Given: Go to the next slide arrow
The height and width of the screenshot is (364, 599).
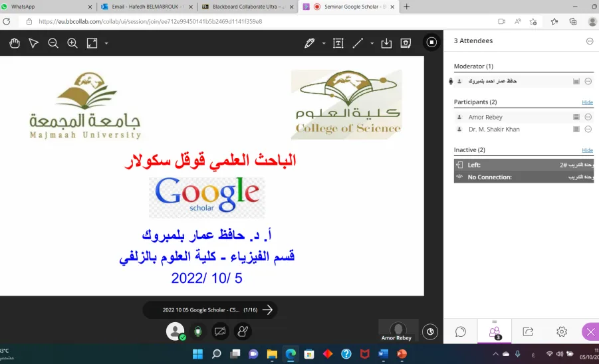Looking at the screenshot, I should point(267,310).
